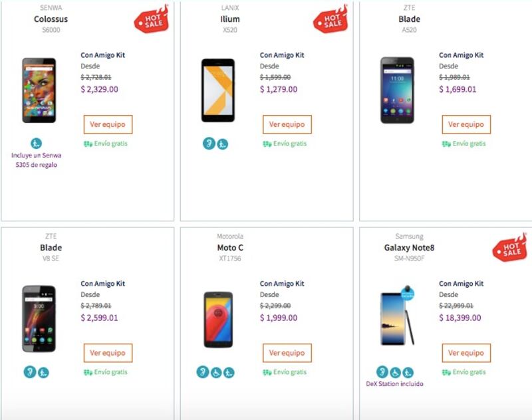Click wheelchair icon under Galaxy Note8
This screenshot has width=532, height=420.
click(x=395, y=372)
